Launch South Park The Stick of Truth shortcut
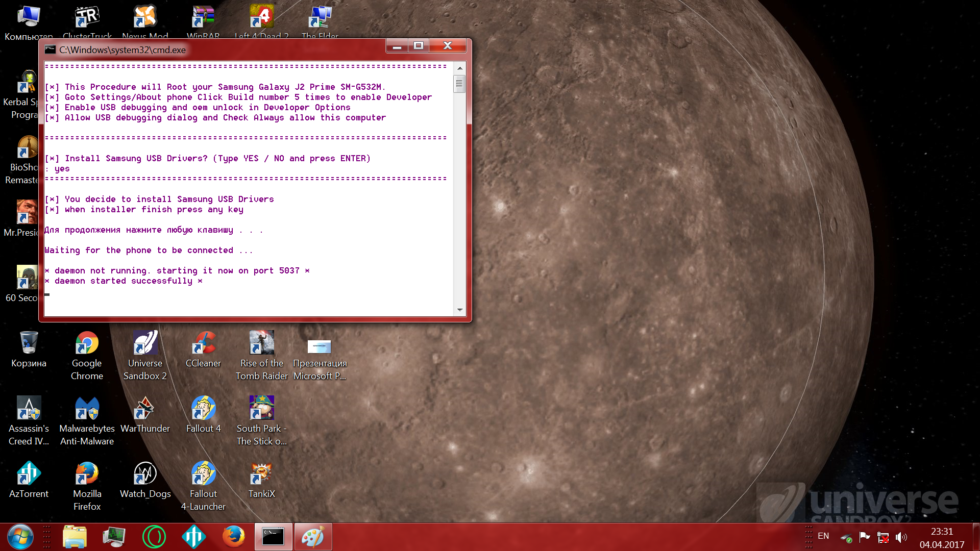Image resolution: width=980 pixels, height=551 pixels. pos(262,421)
